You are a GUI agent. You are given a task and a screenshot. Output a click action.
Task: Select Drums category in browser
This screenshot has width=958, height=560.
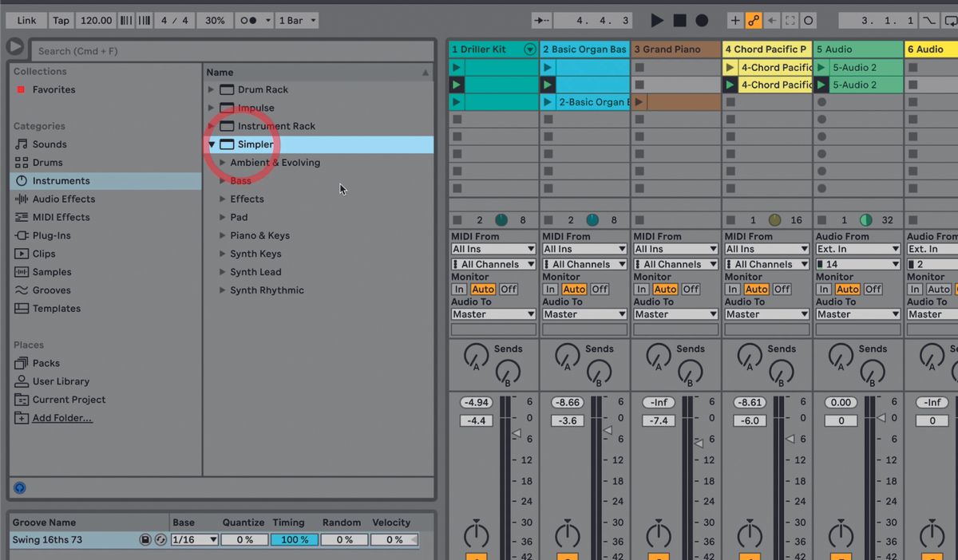[x=47, y=163]
